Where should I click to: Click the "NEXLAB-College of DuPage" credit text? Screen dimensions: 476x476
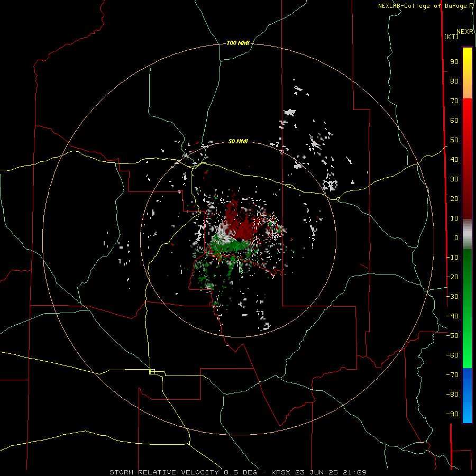[x=422, y=6]
